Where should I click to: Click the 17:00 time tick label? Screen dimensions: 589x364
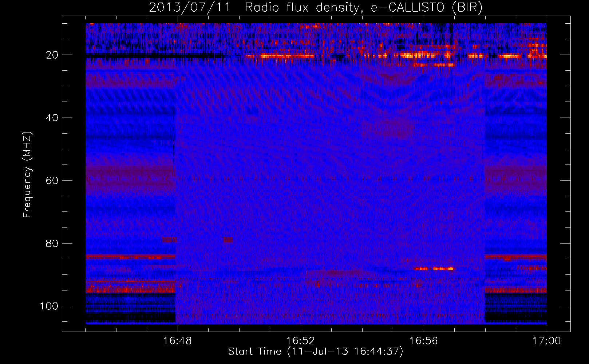tap(547, 341)
